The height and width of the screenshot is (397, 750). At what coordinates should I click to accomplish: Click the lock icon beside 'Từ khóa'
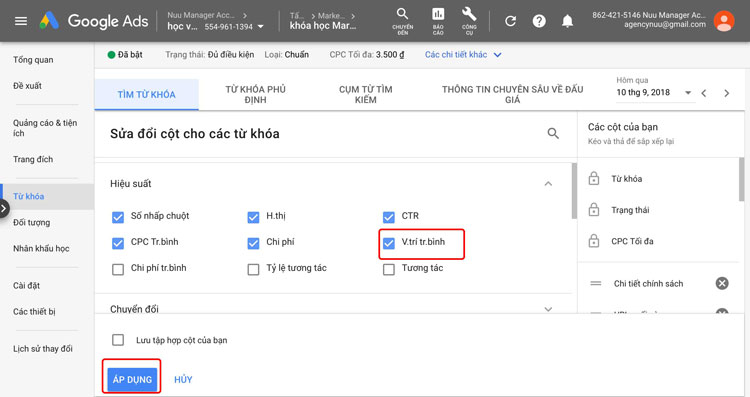point(594,178)
